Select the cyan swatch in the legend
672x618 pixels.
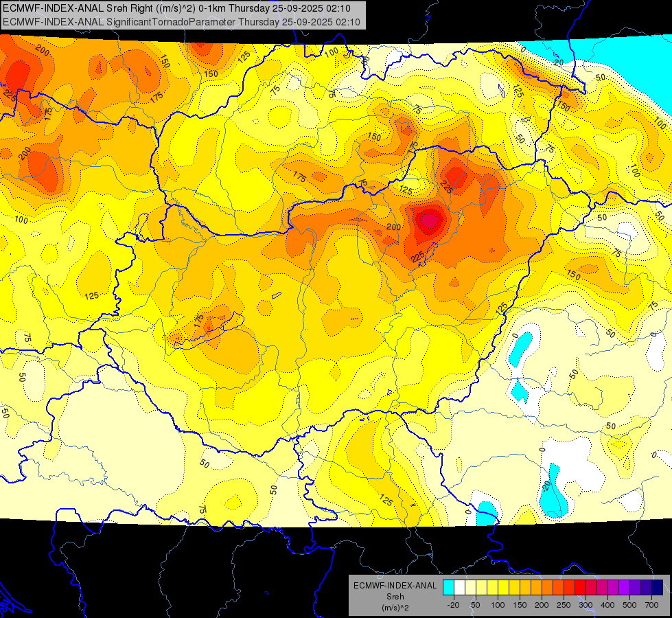[x=448, y=587]
